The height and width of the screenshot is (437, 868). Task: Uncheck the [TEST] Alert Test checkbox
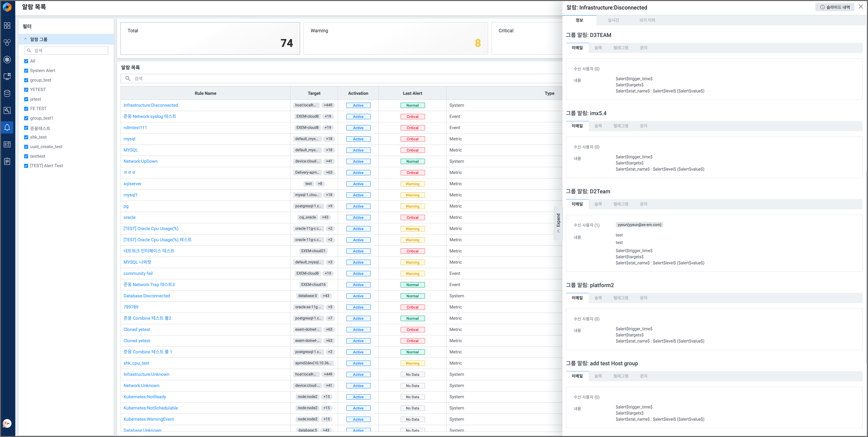click(26, 166)
